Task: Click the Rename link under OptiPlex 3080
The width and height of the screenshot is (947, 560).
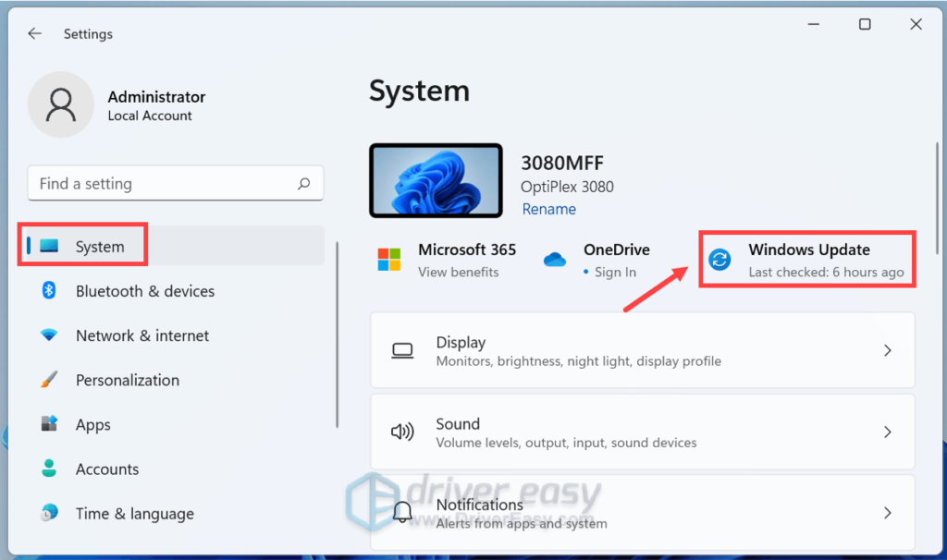Action: (x=548, y=210)
